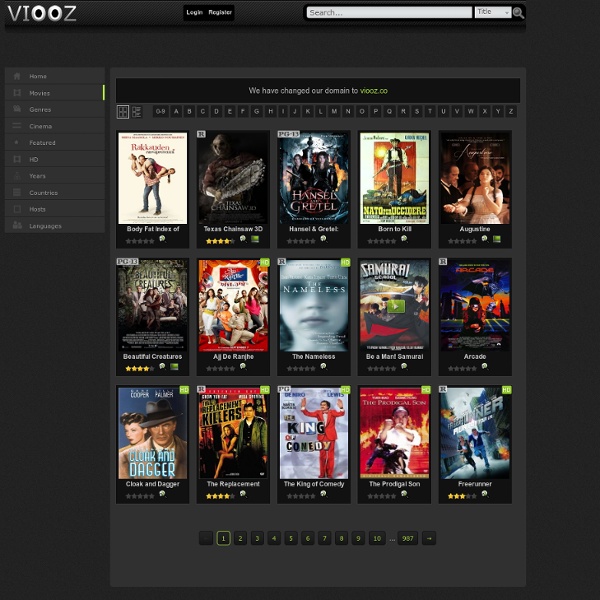600x600 pixels.
Task: Click the Register link
Action: click(220, 13)
